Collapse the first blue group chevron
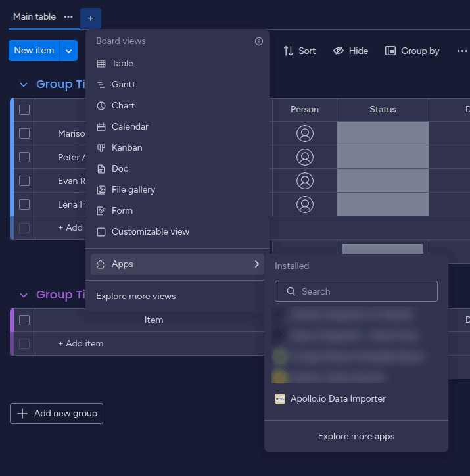Screen dimensions: 470x476 tap(24, 85)
